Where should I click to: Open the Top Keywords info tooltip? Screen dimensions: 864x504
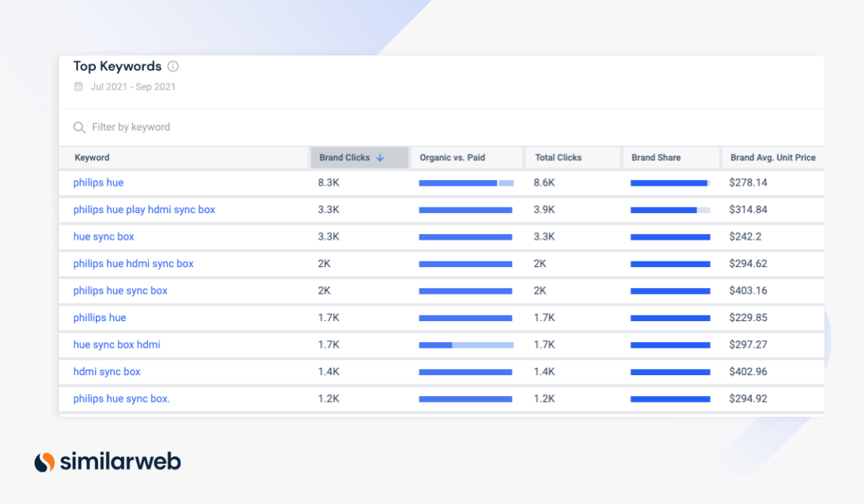click(x=173, y=66)
